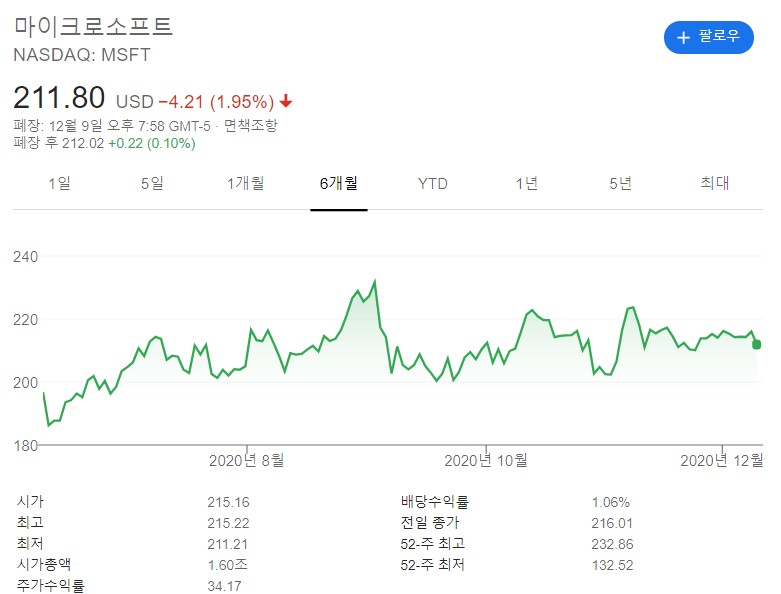Click the 최저 value 211.21
This screenshot has width=781, height=594.
point(227,544)
